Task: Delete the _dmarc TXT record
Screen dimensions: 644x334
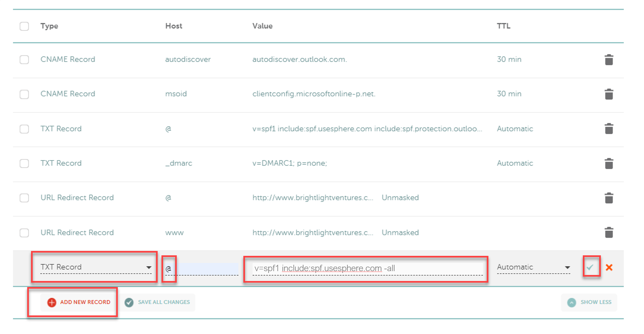Action: click(x=609, y=163)
